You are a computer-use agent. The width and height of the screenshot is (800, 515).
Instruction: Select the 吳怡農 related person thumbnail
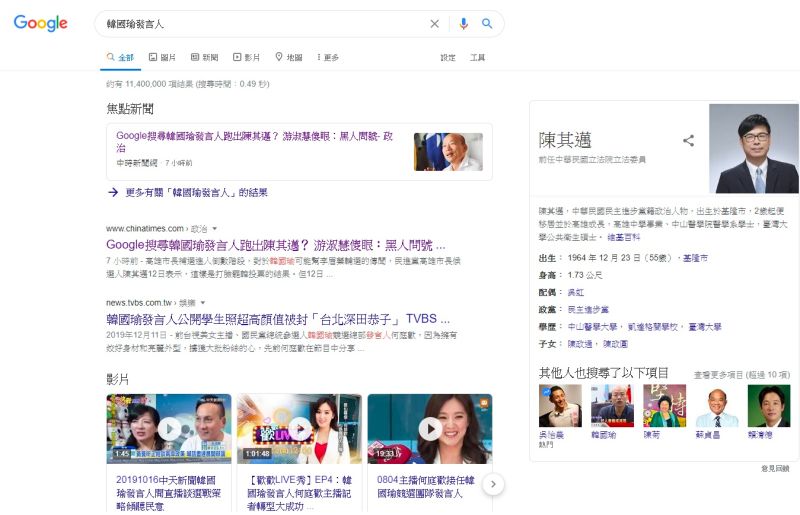560,406
